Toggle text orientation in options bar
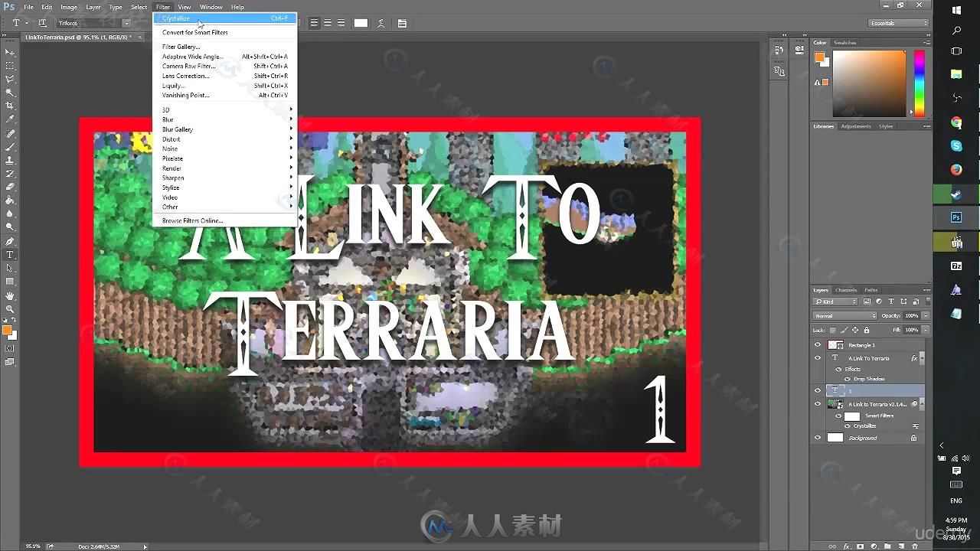Screen dimensions: 980x551 tap(42, 23)
